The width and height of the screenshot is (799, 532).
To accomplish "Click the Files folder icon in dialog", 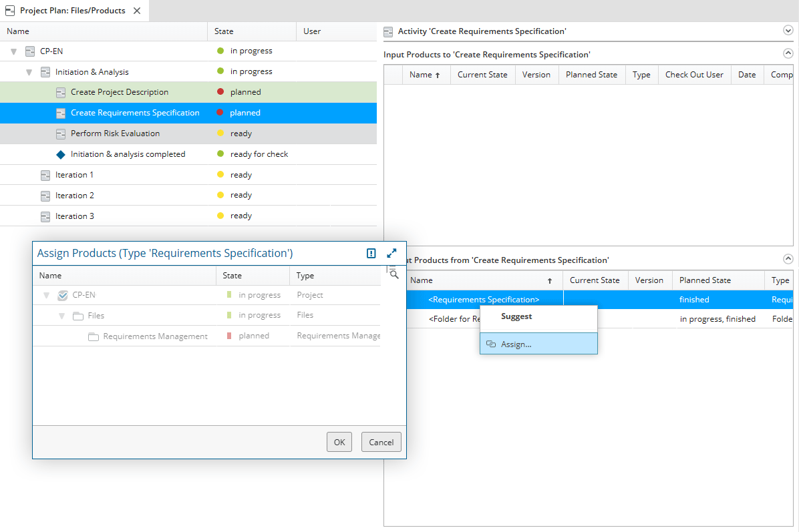I will tap(77, 316).
